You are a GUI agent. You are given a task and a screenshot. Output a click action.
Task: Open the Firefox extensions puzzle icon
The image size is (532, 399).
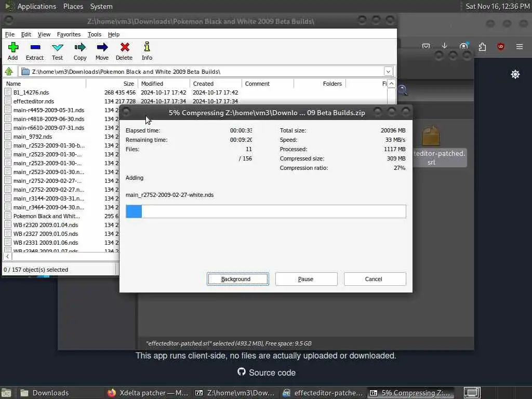[482, 46]
